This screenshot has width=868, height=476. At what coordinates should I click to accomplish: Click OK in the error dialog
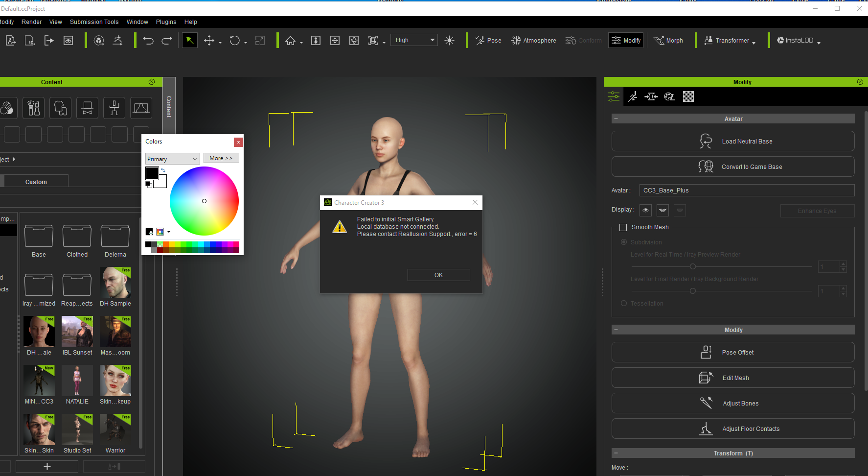439,275
